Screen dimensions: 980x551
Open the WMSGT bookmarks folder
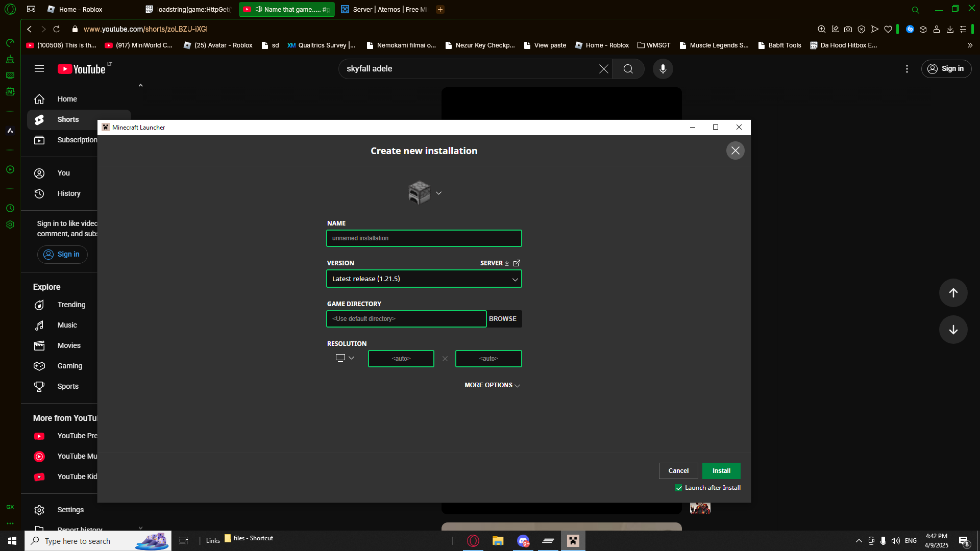click(x=654, y=45)
